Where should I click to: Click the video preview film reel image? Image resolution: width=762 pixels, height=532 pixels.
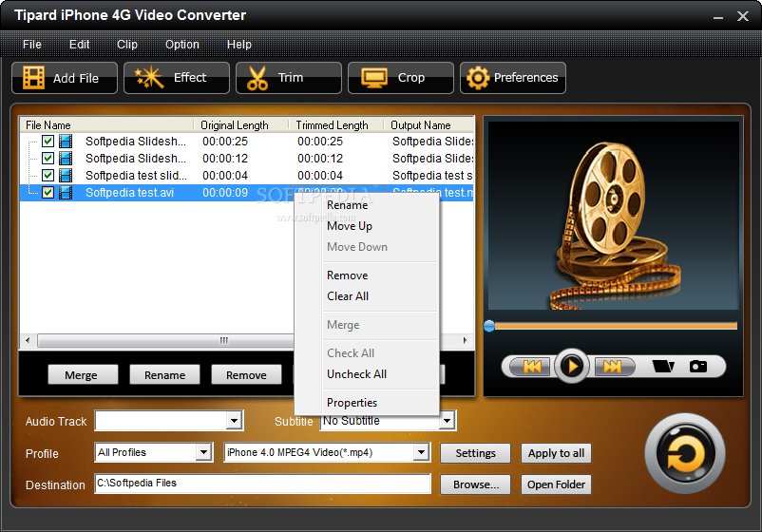pyautogui.click(x=613, y=216)
